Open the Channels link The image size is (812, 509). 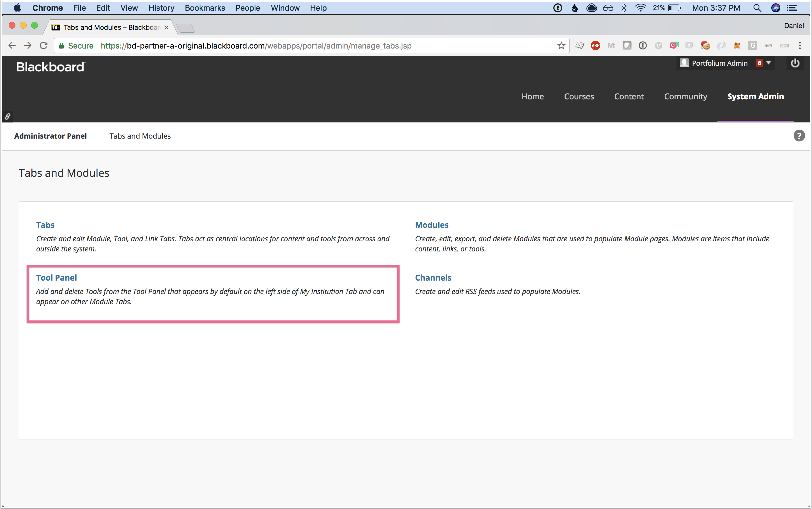click(x=433, y=278)
